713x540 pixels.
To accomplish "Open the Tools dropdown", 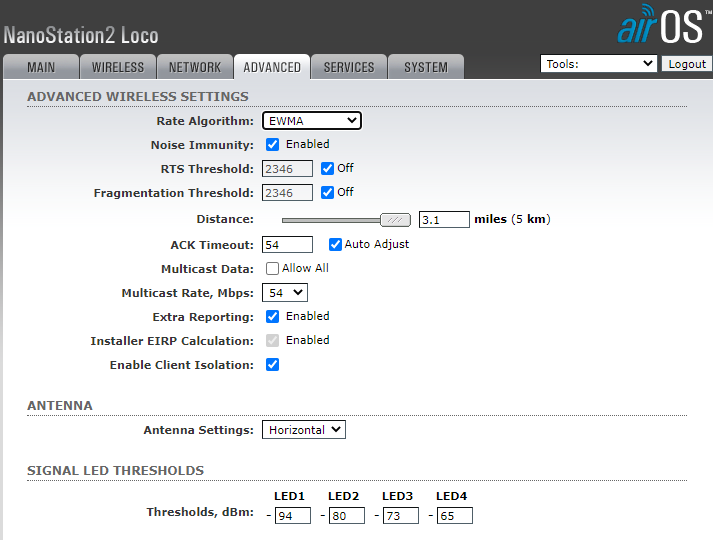I will 598,64.
